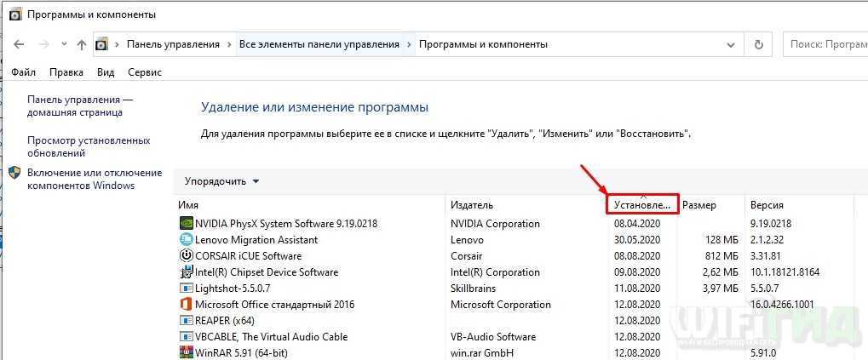Click the CORSAIR iCUE Software icon
Screen dimensions: 868x360
pyautogui.click(x=187, y=256)
